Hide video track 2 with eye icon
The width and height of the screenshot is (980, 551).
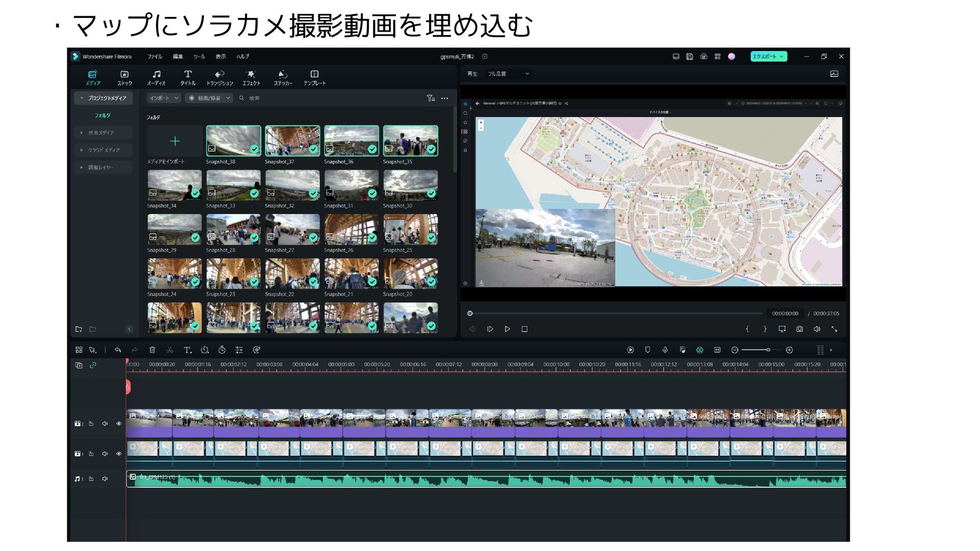click(x=119, y=423)
